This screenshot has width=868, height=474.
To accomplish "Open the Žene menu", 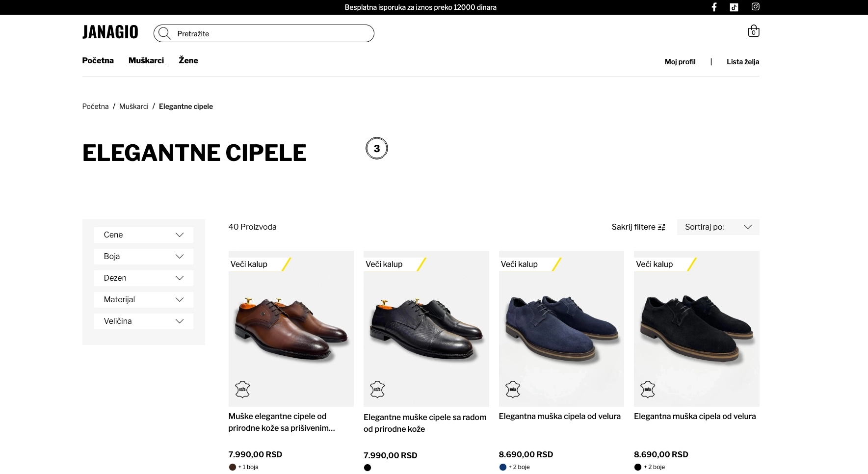I will pos(188,60).
